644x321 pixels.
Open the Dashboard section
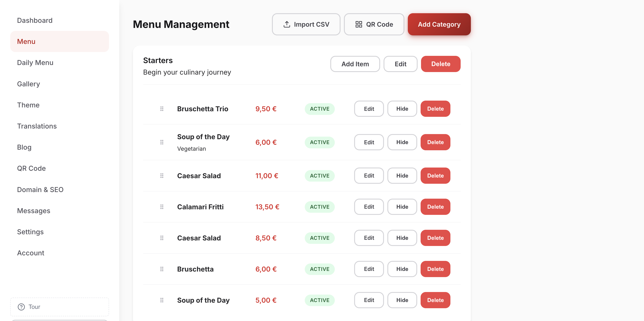pos(34,20)
